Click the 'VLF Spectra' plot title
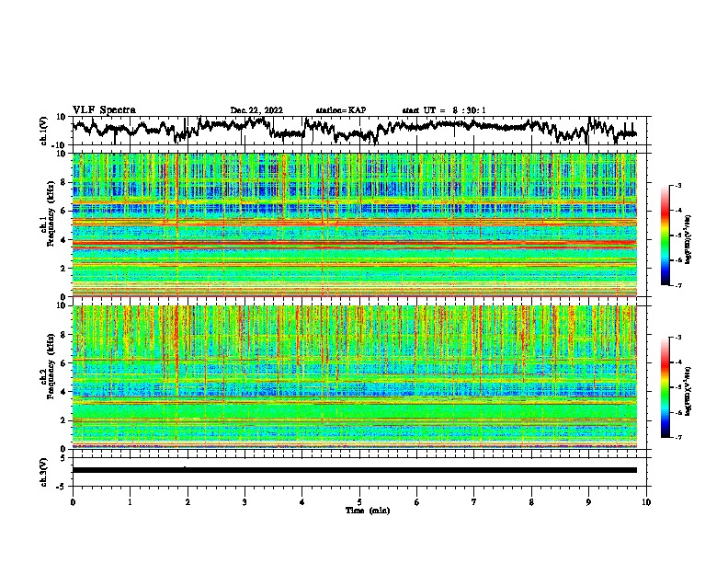Image resolution: width=728 pixels, height=563 pixels. click(x=104, y=110)
